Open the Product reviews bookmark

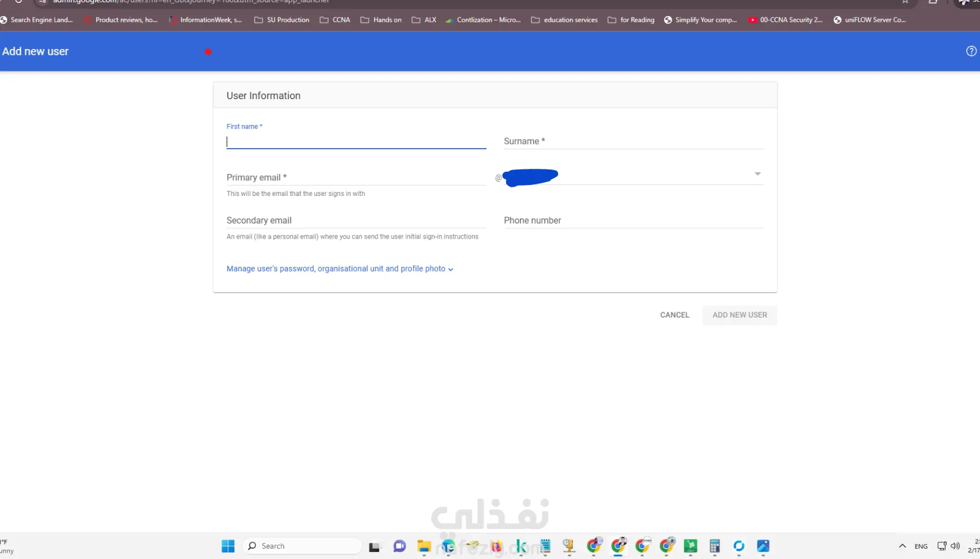pos(121,20)
